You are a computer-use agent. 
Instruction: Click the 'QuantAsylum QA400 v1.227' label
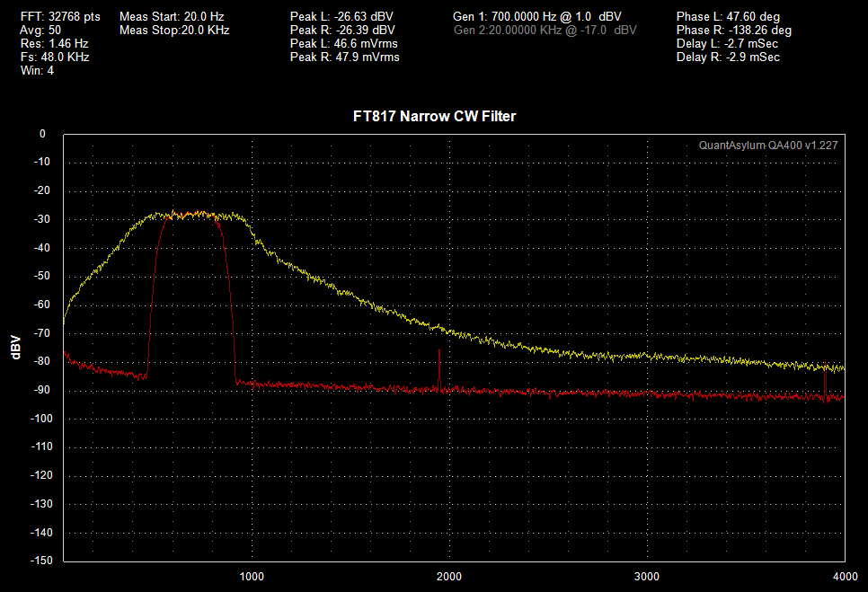point(768,145)
